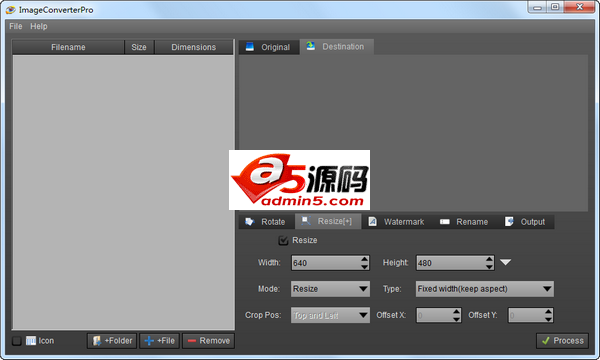Image resolution: width=600 pixels, height=360 pixels.
Task: Switch to the Original preview tab
Action: [x=269, y=47]
